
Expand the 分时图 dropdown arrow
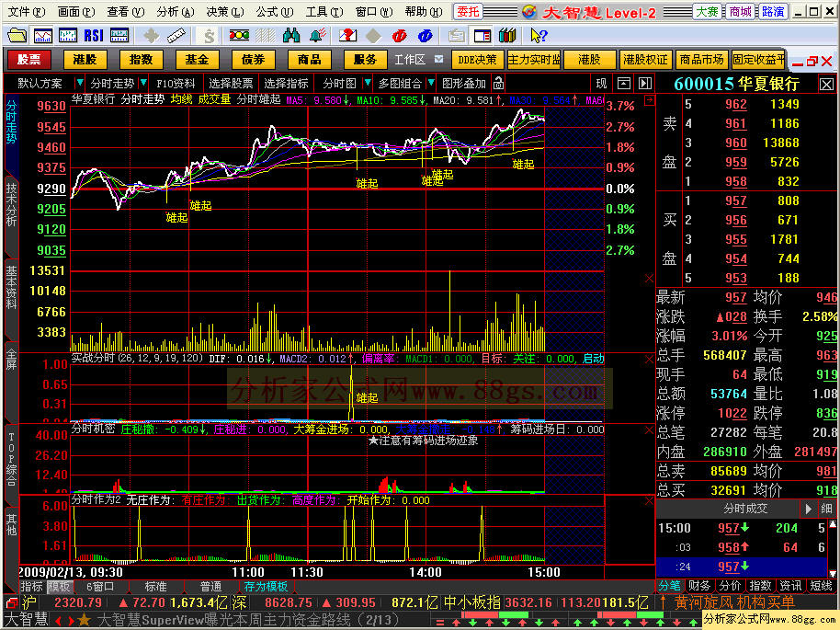(368, 83)
